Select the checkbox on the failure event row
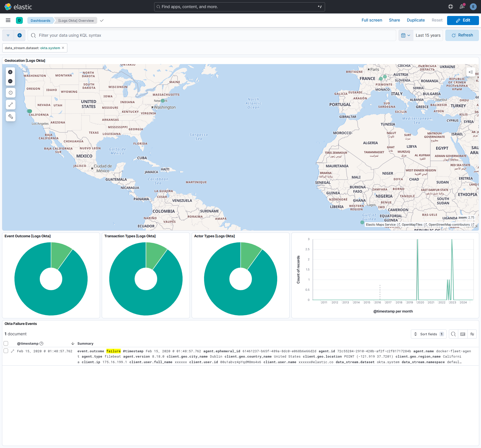This screenshot has height=448, width=481. click(6, 351)
